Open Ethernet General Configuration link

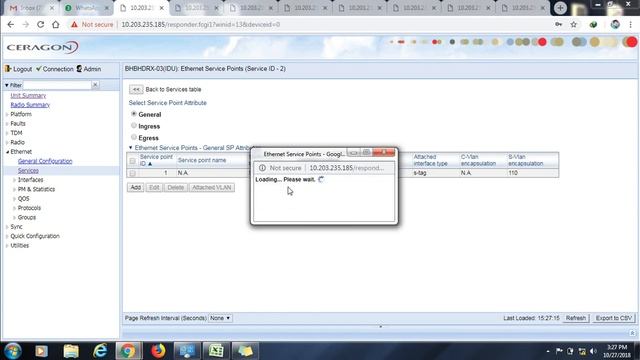pyautogui.click(x=45, y=161)
